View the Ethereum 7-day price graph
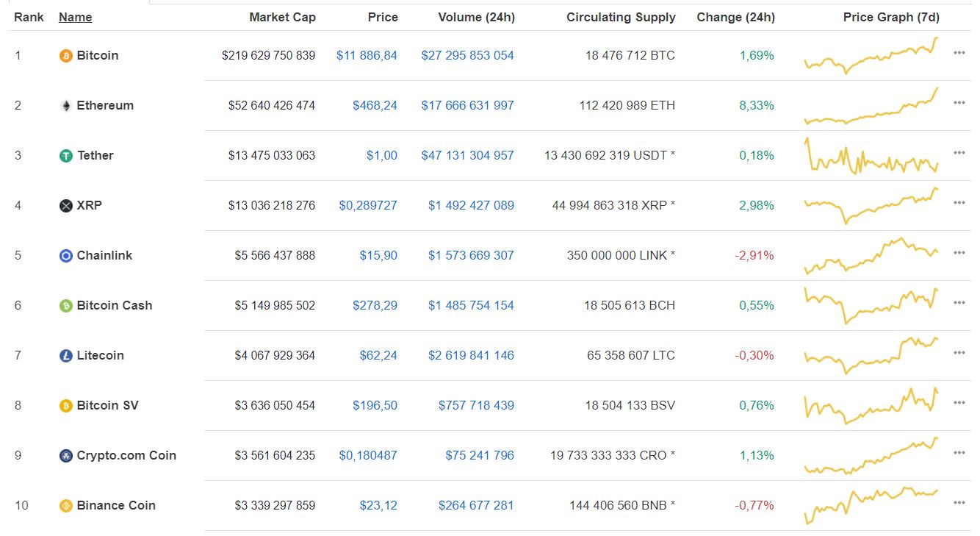This screenshot has height=536, width=980. (871, 107)
